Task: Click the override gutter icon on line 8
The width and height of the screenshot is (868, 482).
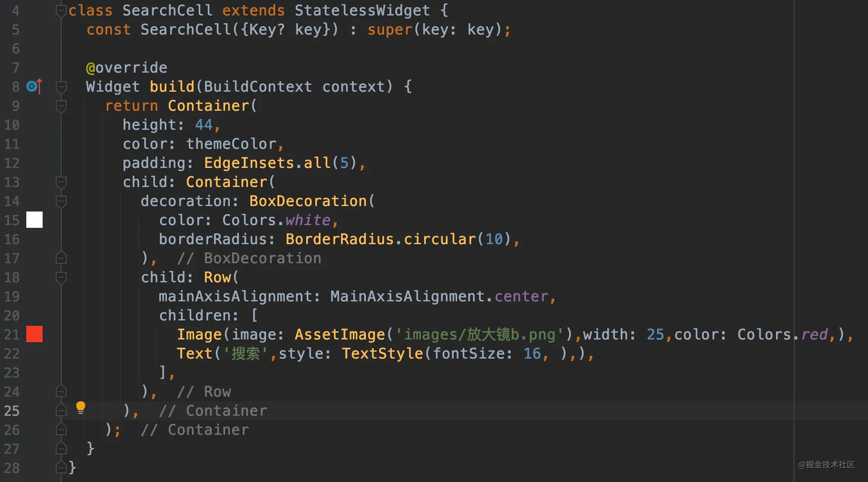Action: click(34, 86)
